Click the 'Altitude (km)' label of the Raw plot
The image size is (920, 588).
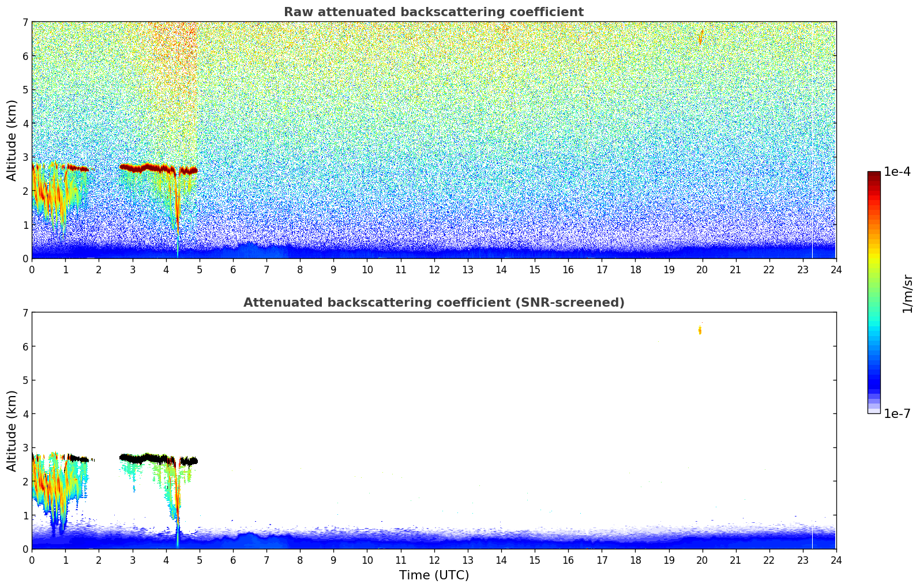pyautogui.click(x=12, y=140)
